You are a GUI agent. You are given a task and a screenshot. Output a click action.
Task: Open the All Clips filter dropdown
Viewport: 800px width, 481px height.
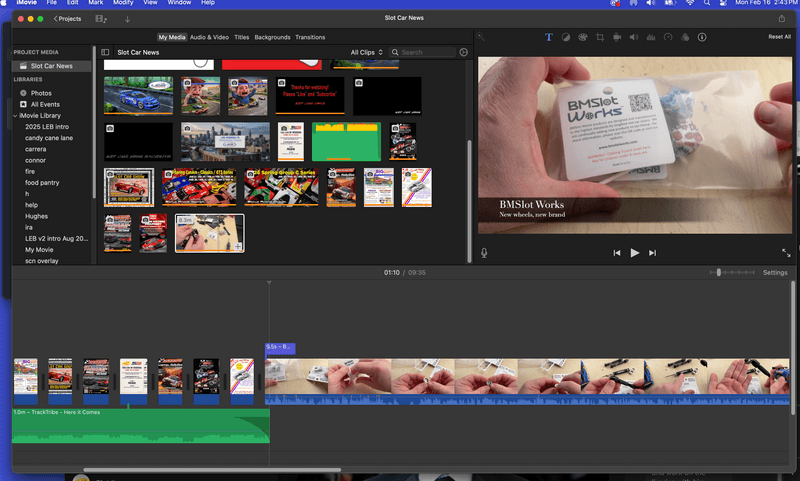coord(366,52)
